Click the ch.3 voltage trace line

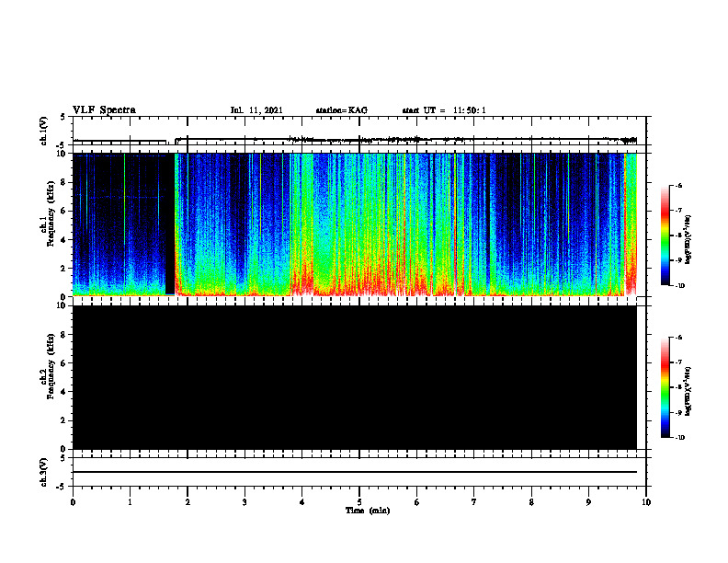pyautogui.click(x=355, y=472)
